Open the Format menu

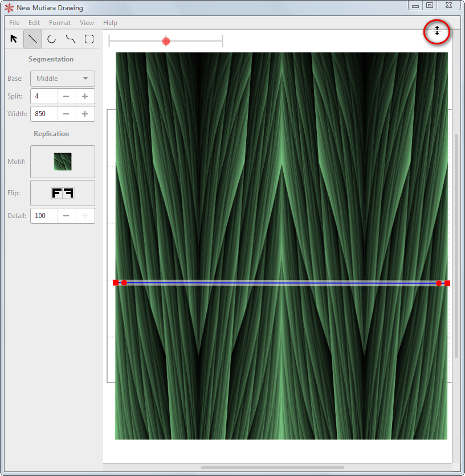point(60,23)
